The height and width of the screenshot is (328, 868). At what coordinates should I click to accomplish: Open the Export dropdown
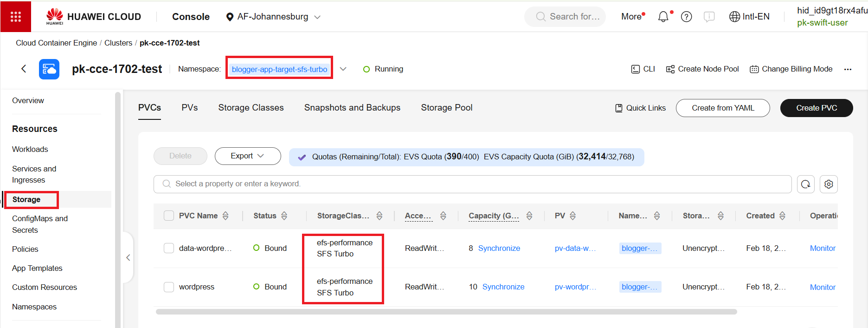[248, 156]
